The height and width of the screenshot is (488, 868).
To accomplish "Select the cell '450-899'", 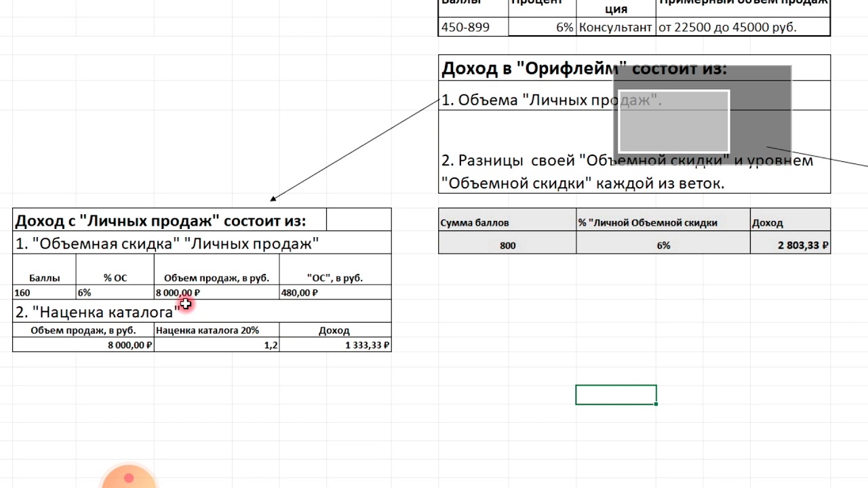I will tap(473, 27).
